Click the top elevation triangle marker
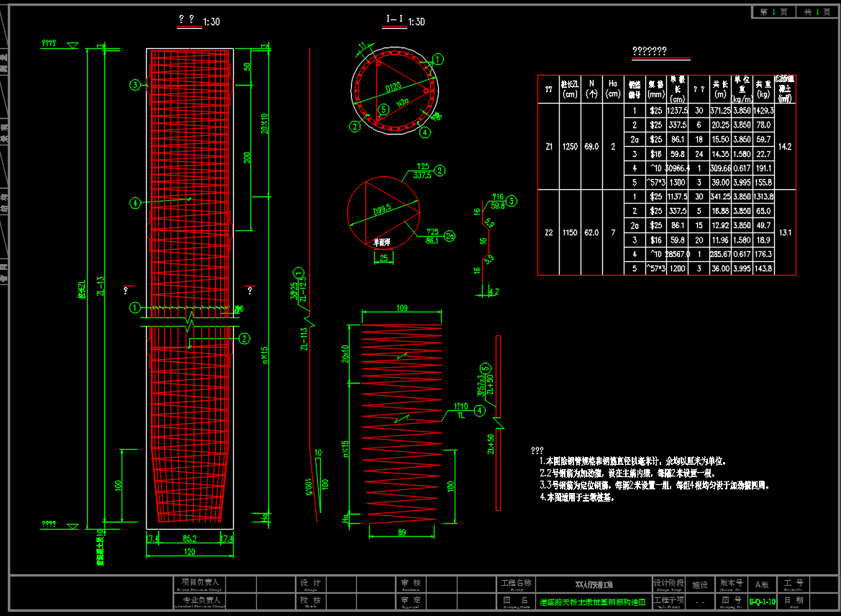Viewport: 841px width, 616px height. click(72, 46)
